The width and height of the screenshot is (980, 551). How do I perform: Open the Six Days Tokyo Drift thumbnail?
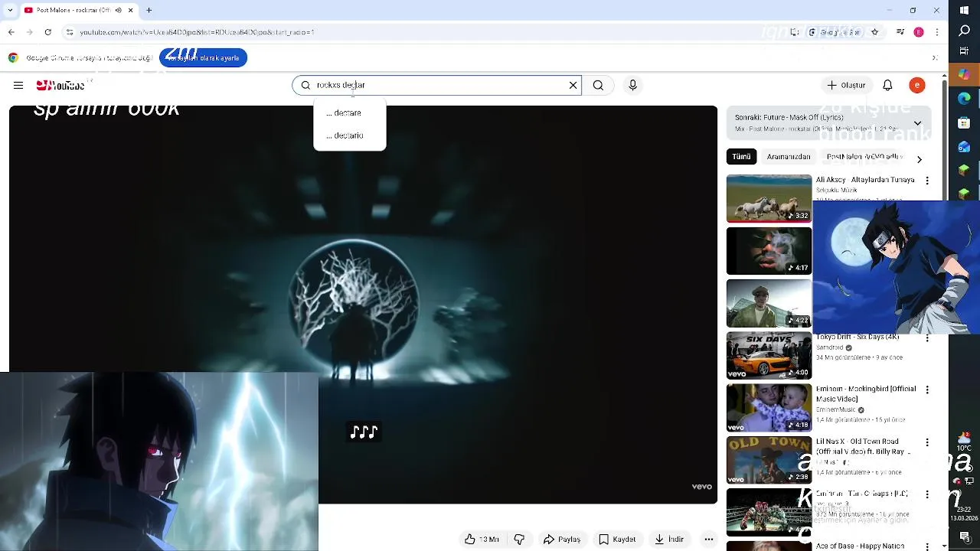click(x=769, y=356)
